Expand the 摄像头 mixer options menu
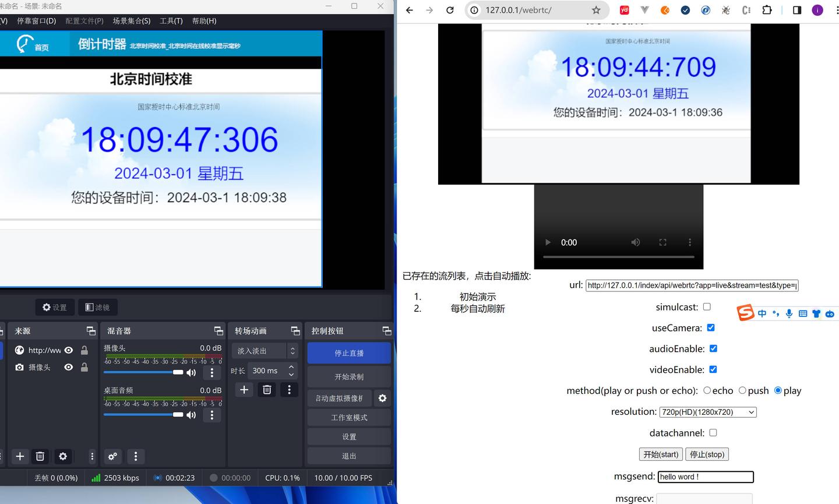The image size is (839, 504). click(x=212, y=372)
